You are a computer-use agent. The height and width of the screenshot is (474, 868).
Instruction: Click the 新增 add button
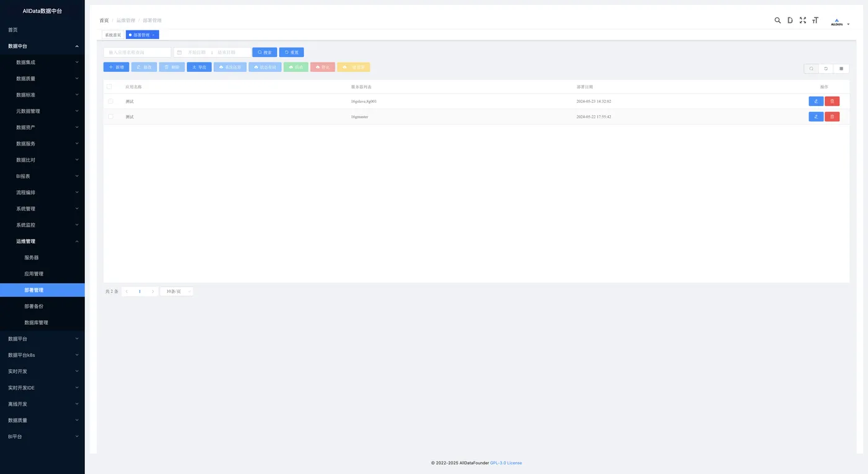click(x=117, y=67)
